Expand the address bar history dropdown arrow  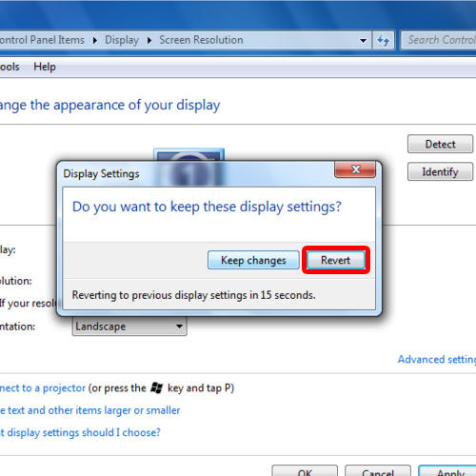click(363, 40)
